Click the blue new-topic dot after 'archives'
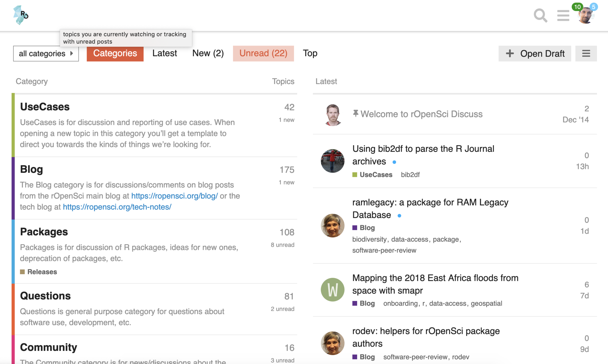608x364 pixels. [394, 162]
